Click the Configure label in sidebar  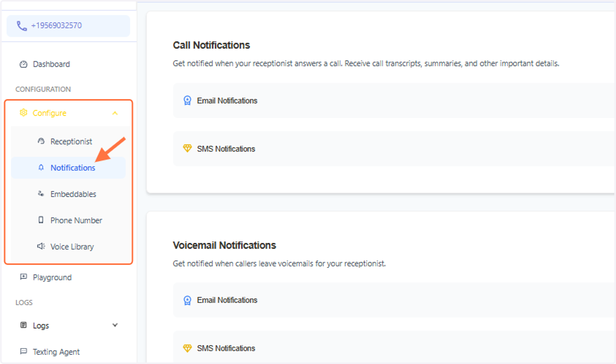click(x=49, y=113)
